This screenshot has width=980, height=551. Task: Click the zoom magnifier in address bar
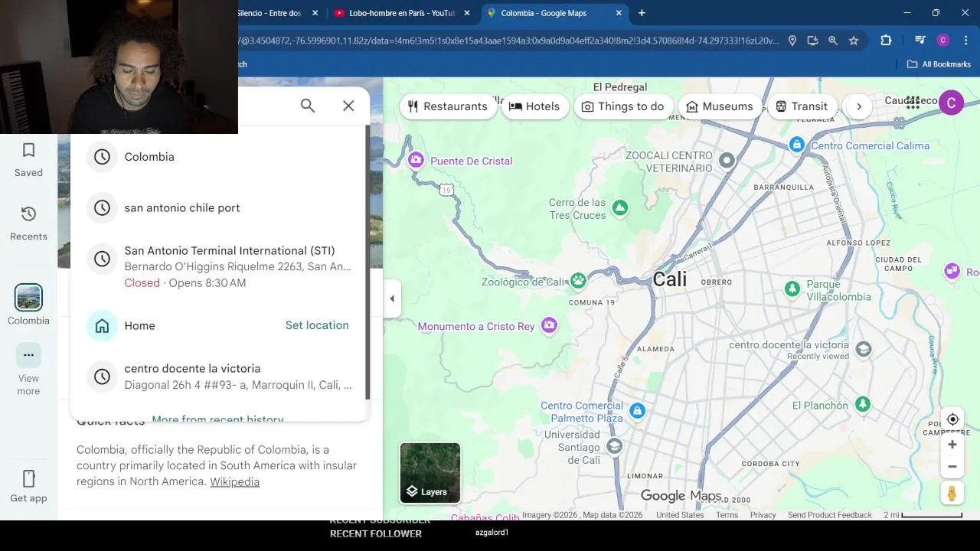pos(833,41)
